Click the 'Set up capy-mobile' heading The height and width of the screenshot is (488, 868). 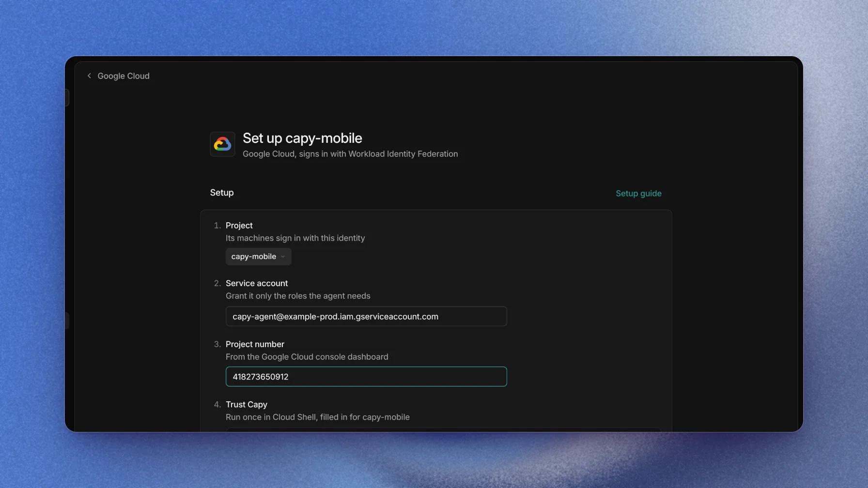point(302,138)
